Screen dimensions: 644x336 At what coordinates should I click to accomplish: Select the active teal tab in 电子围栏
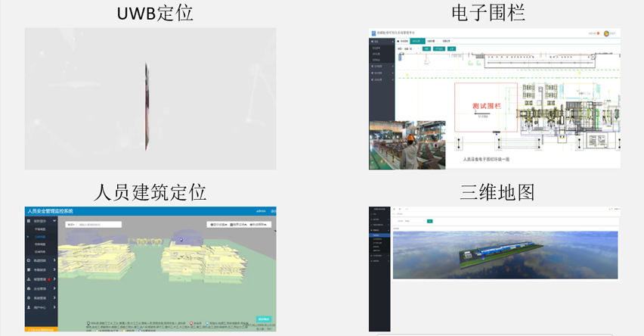[418, 41]
